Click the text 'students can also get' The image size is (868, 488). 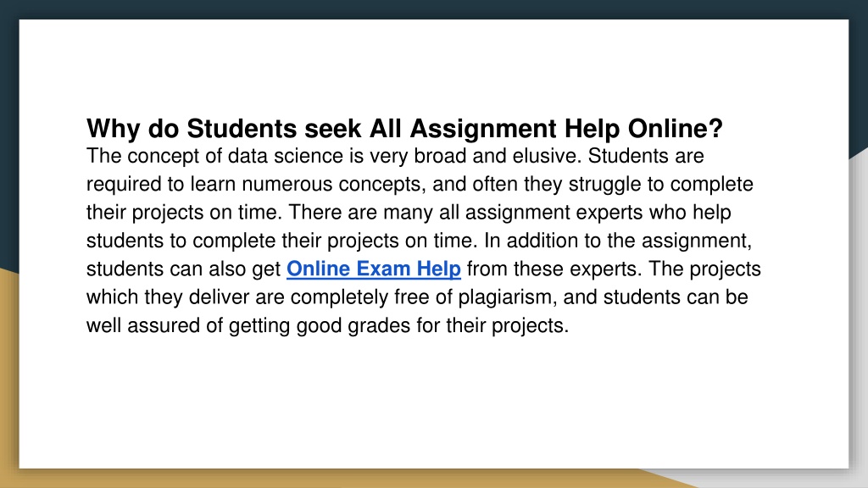[184, 269]
